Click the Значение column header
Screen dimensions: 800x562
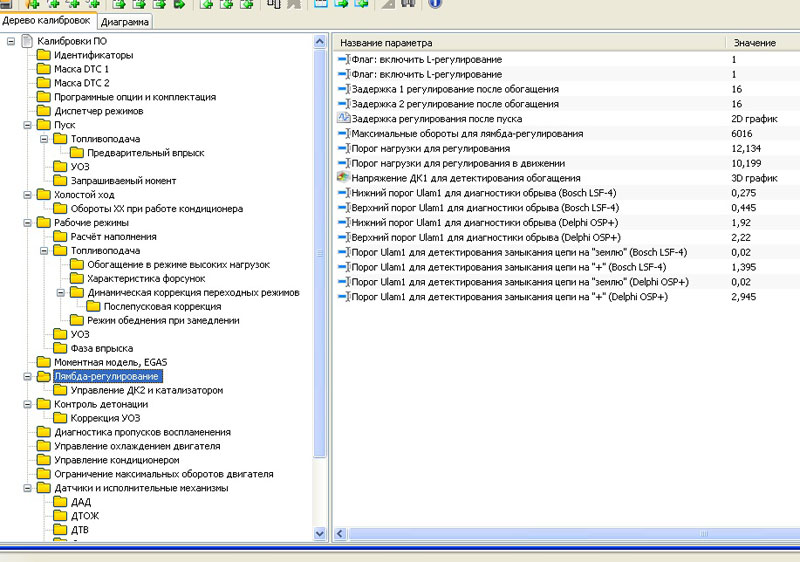[x=754, y=43]
